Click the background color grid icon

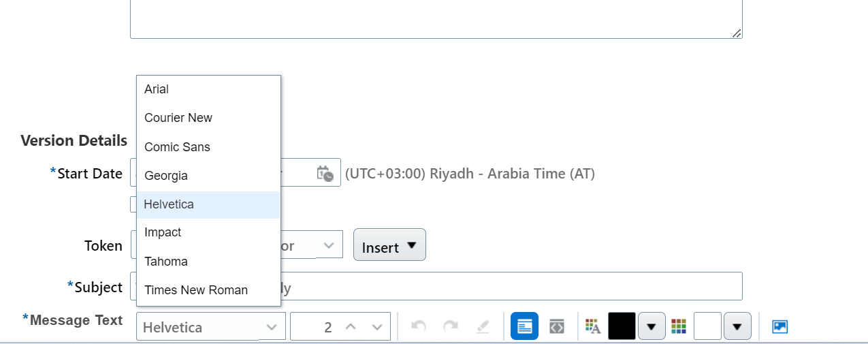pyautogui.click(x=678, y=327)
